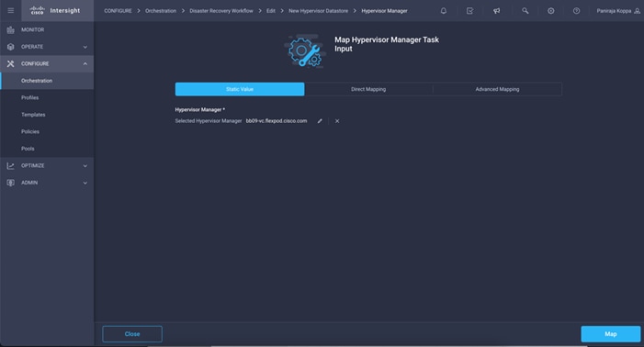644x347 pixels.
Task: Expand the OPERATE section chevron
Action: point(85,47)
